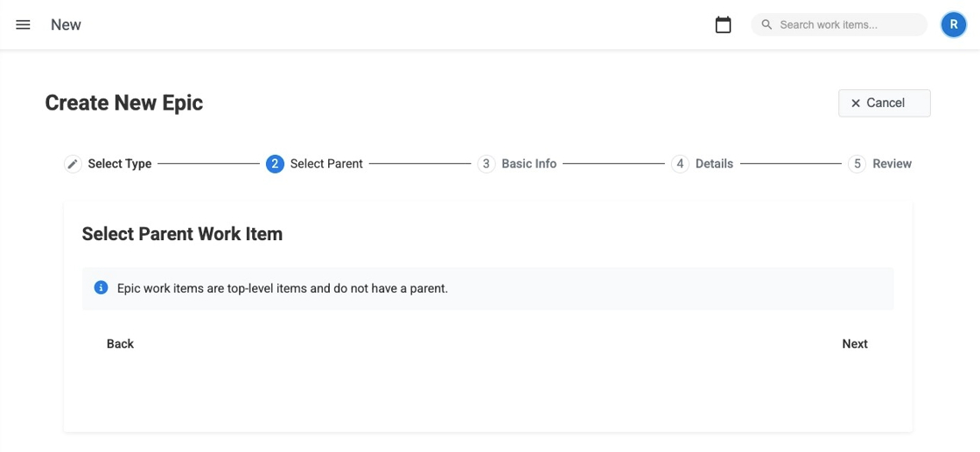Open the calendar icon in header
The image size is (980, 452).
point(723,25)
